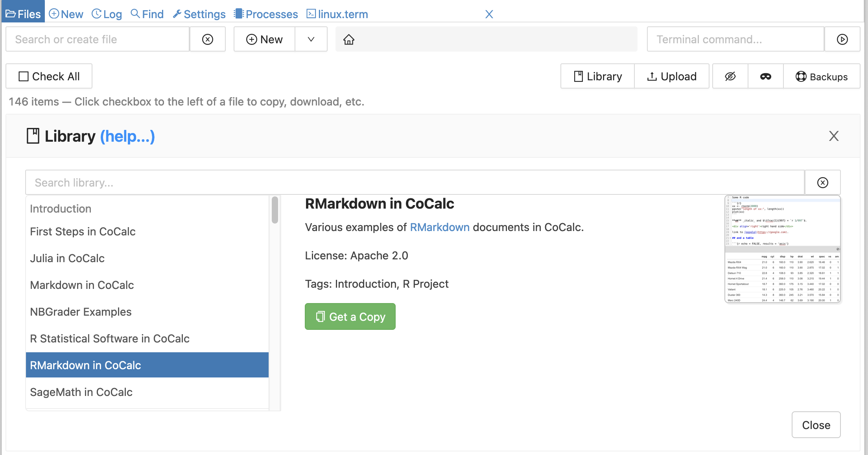Open the Backups snapshot button
Screen dimensions: 868x455
[x=822, y=76]
